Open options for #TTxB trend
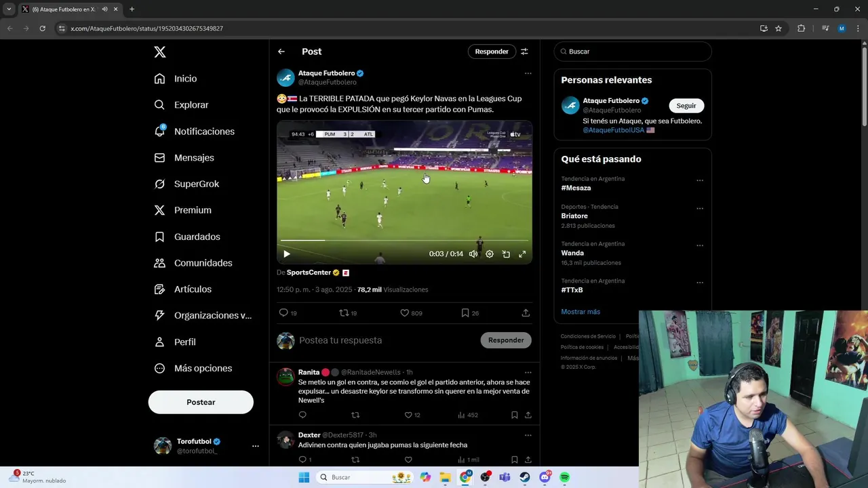Viewport: 868px width, 488px height. 700,283
